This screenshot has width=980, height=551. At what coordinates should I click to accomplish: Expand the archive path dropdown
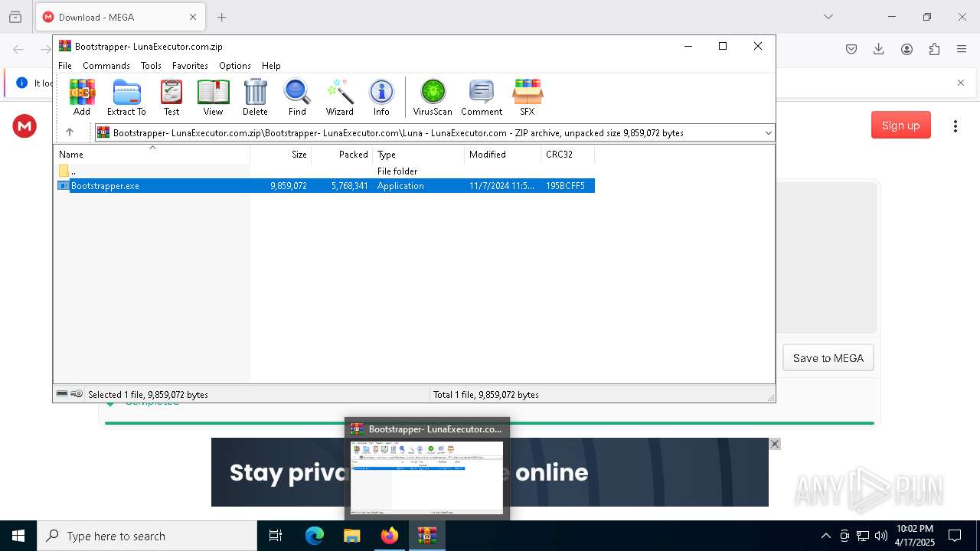click(x=768, y=133)
